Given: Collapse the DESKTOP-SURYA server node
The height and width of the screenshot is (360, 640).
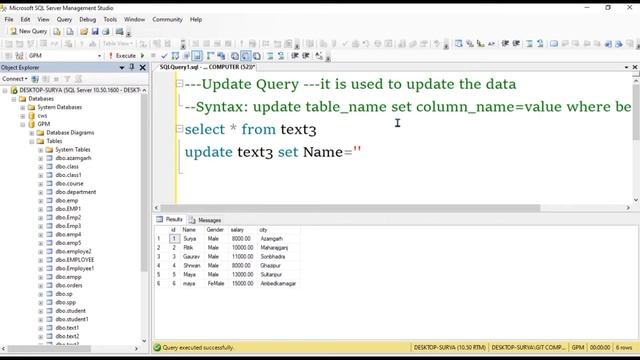Looking at the screenshot, I should point(5,90).
